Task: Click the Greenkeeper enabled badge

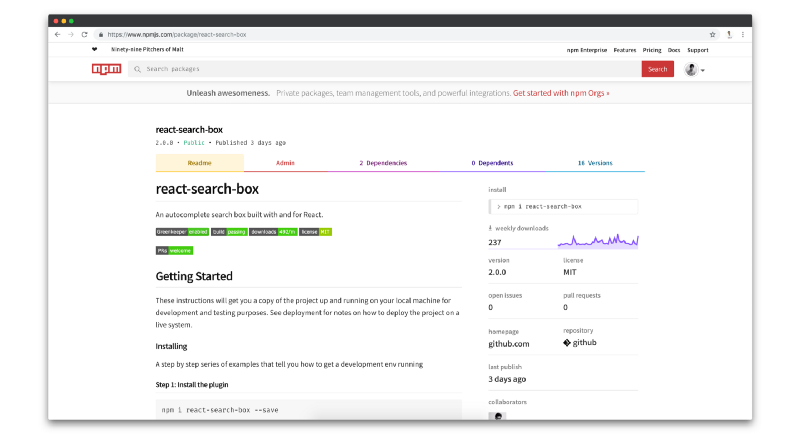Action: (182, 231)
